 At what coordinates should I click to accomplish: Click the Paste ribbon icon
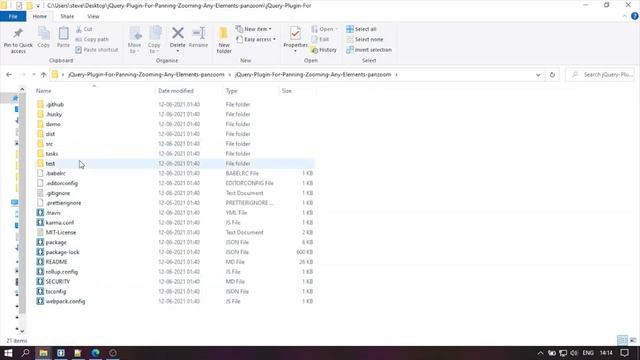(63, 33)
